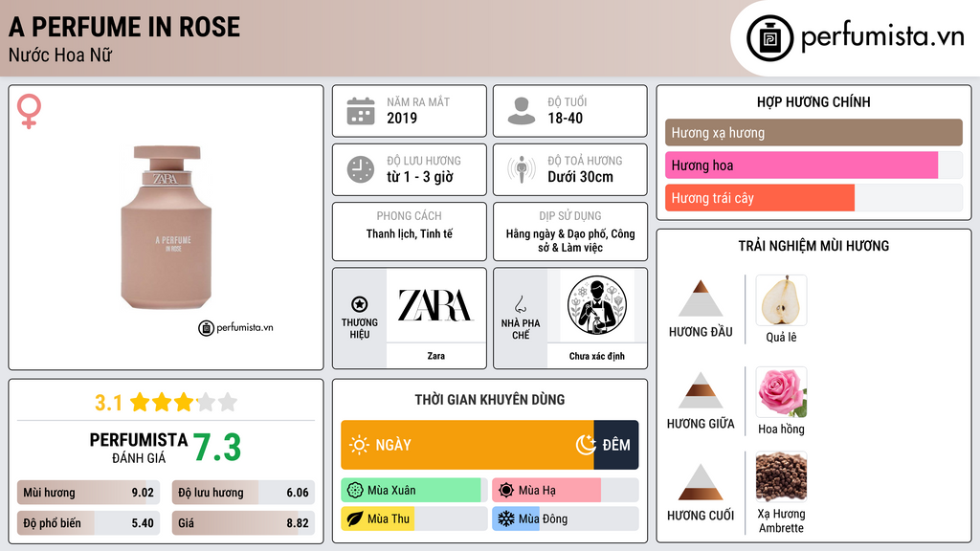The height and width of the screenshot is (551, 980).
Task: Click the release year value 2019
Action: click(402, 118)
